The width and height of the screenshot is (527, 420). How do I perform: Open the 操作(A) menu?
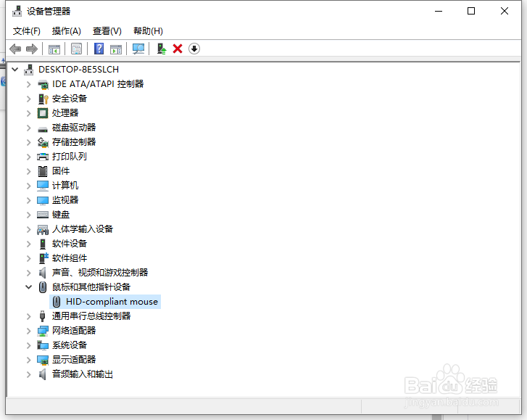(67, 31)
